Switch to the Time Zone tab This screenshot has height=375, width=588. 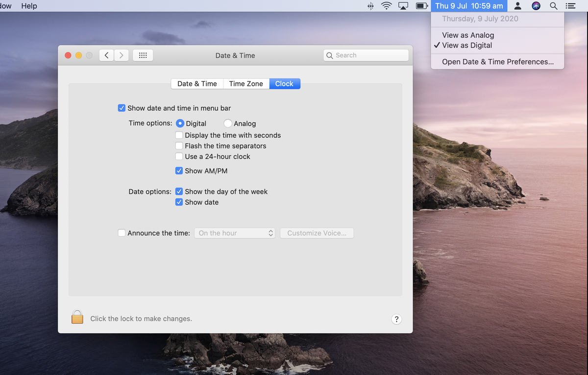245,83
